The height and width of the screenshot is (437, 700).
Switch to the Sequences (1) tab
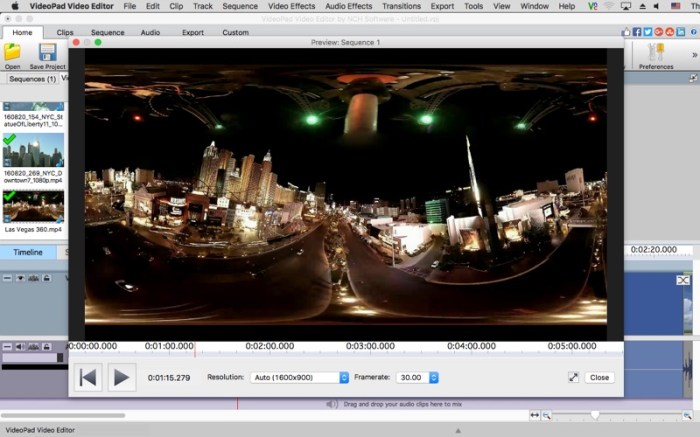point(32,78)
